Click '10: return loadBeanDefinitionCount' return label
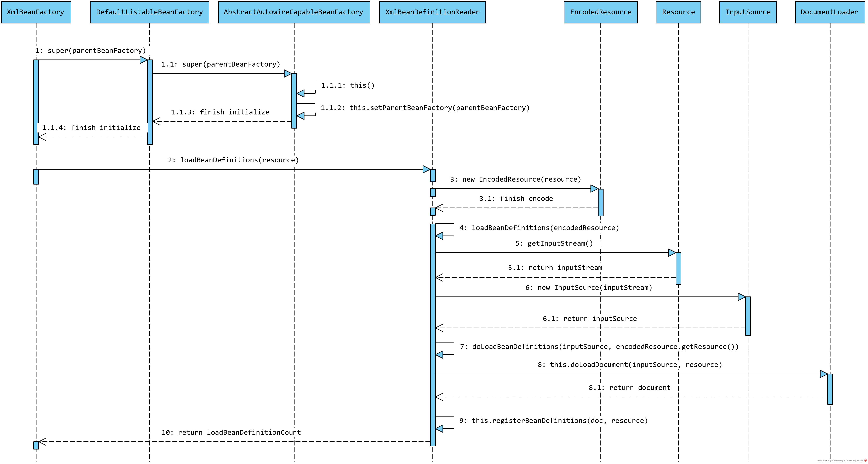868x464 pixels. (x=231, y=432)
